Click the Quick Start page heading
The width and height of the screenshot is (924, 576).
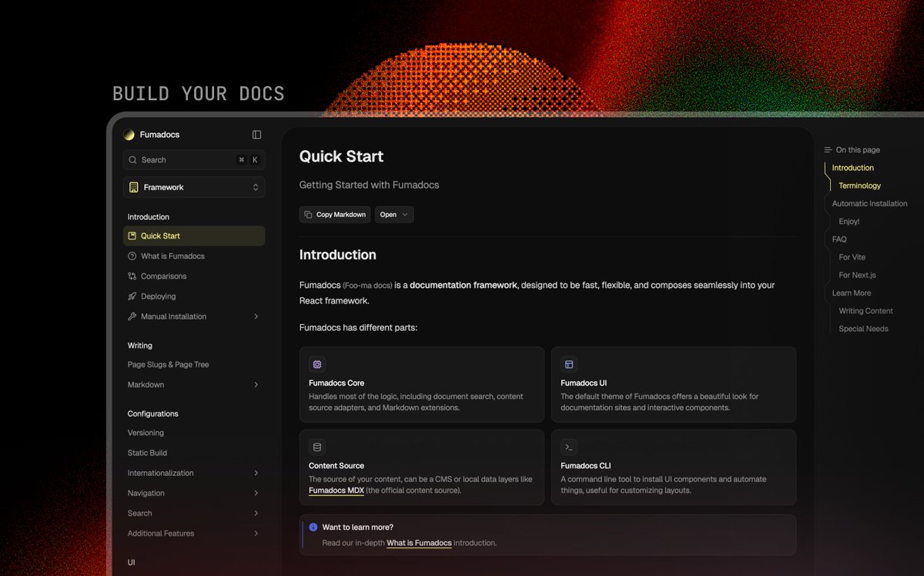(342, 156)
